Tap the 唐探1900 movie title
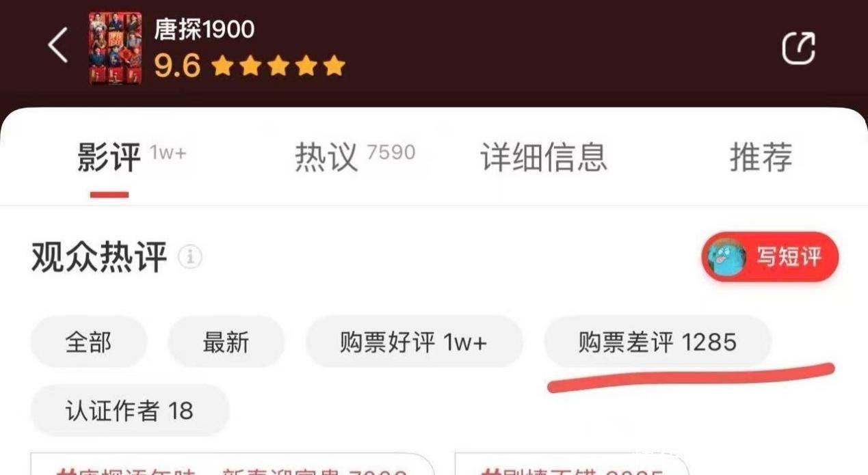 click(x=204, y=29)
